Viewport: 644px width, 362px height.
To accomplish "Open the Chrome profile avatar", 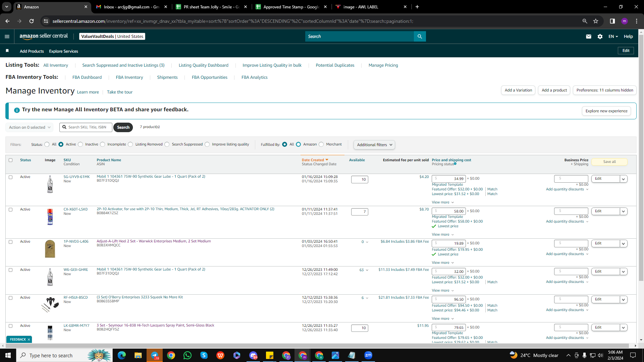I will (625, 21).
